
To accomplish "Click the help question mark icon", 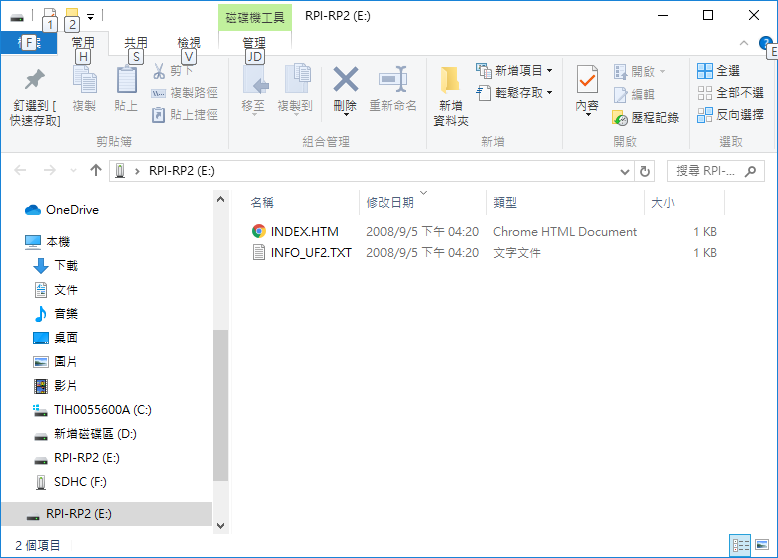I will point(765,43).
